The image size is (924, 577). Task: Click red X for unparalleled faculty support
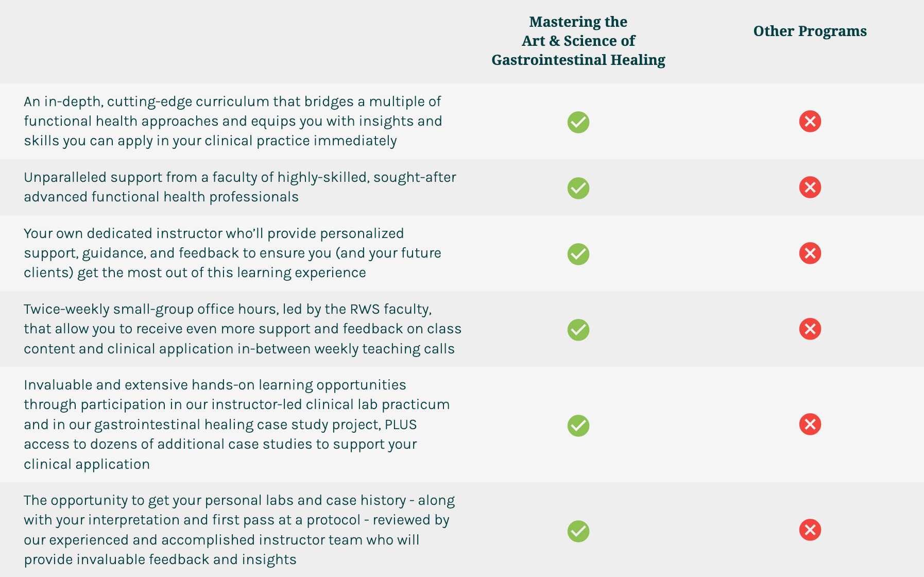tap(810, 187)
